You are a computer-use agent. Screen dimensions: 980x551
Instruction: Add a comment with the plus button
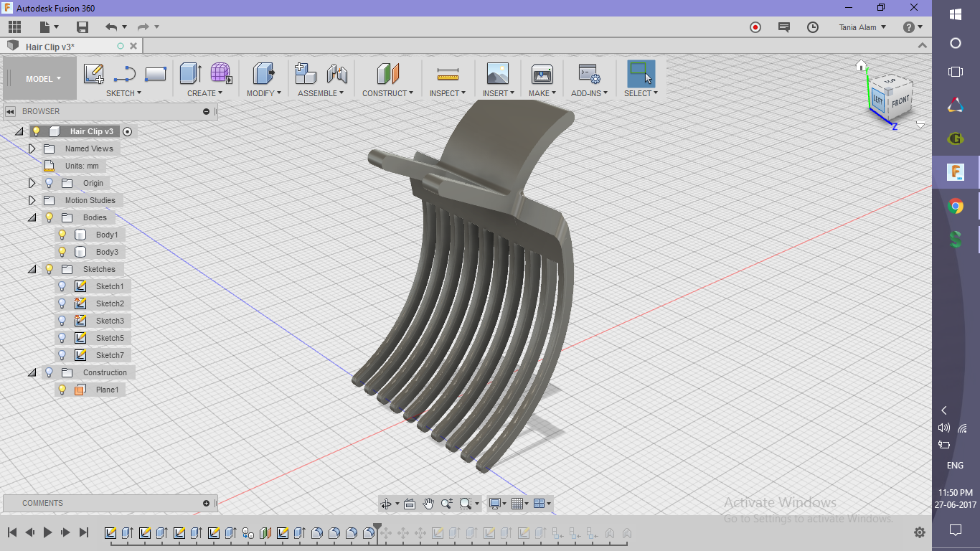pyautogui.click(x=206, y=503)
